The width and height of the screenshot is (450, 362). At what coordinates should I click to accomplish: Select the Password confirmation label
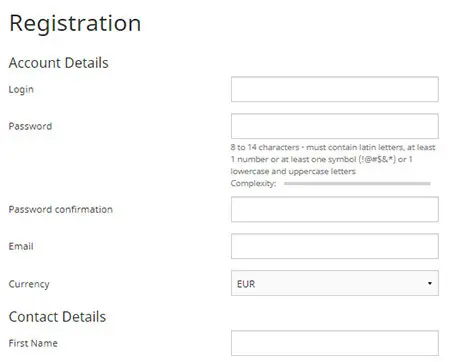(x=61, y=209)
